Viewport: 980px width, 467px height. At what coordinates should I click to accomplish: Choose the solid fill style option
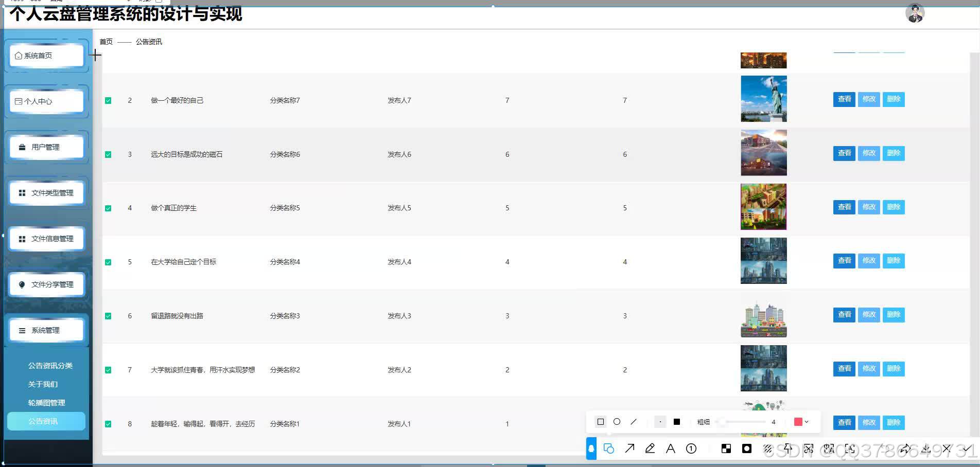click(677, 422)
